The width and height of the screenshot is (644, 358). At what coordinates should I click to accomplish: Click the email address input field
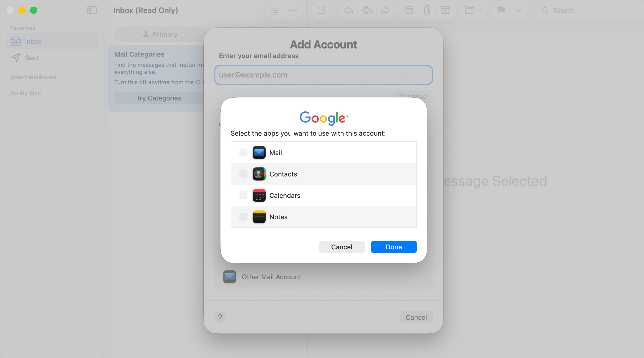[x=323, y=75]
